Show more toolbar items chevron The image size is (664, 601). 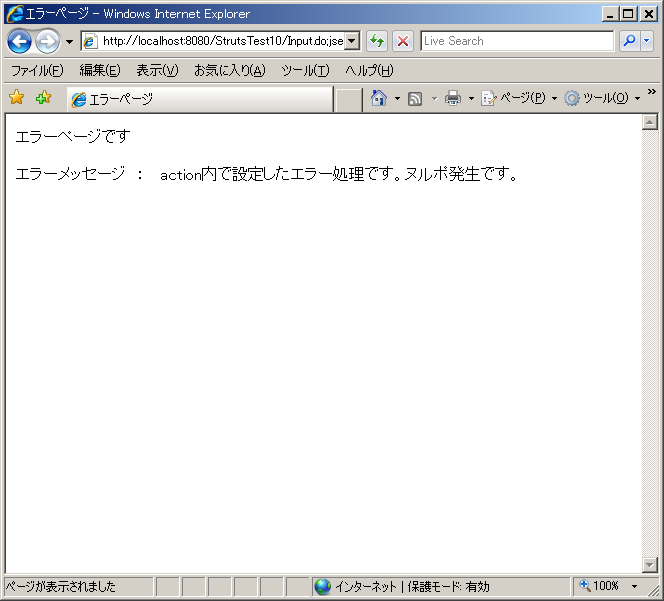point(652,91)
